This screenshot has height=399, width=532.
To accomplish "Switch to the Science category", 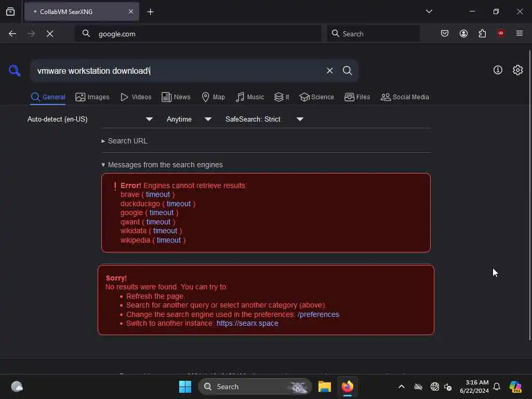I will [316, 97].
